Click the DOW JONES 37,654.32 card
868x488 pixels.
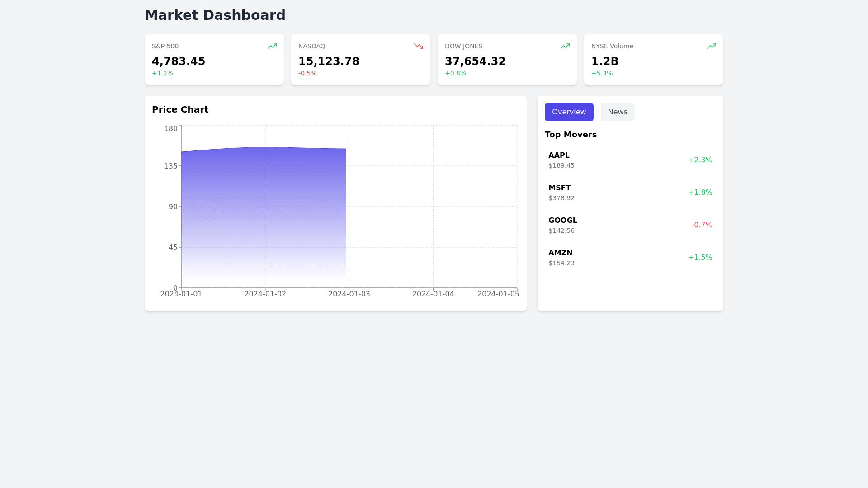507,60
